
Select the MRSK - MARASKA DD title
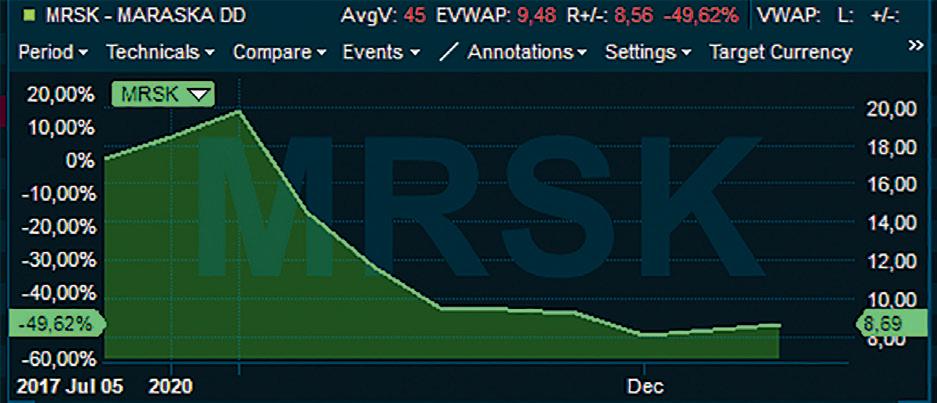point(145,15)
